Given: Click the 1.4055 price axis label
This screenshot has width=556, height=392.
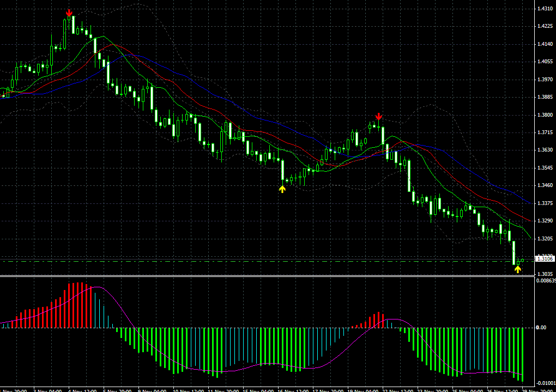Looking at the screenshot, I should [545, 62].
